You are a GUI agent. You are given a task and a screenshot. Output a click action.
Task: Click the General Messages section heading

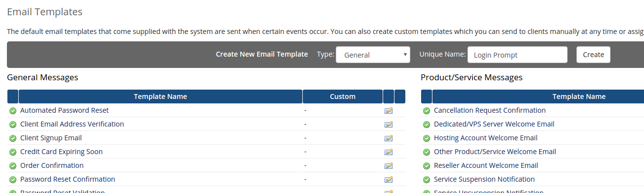point(42,77)
